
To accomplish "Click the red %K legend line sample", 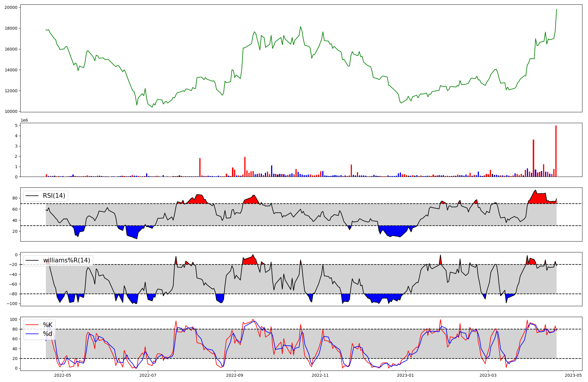I will click(x=32, y=325).
